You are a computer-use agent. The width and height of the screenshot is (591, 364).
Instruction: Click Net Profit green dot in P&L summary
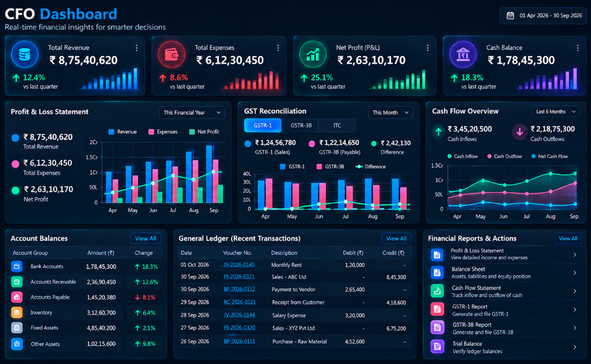(16, 190)
